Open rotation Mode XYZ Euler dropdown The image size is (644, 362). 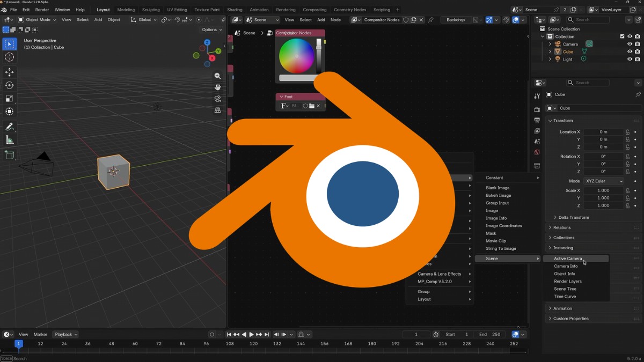point(604,181)
